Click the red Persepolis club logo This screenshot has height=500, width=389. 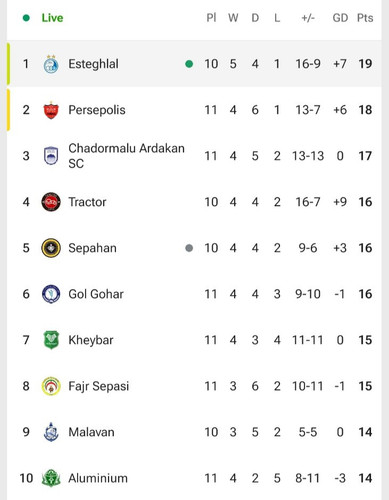[51, 110]
